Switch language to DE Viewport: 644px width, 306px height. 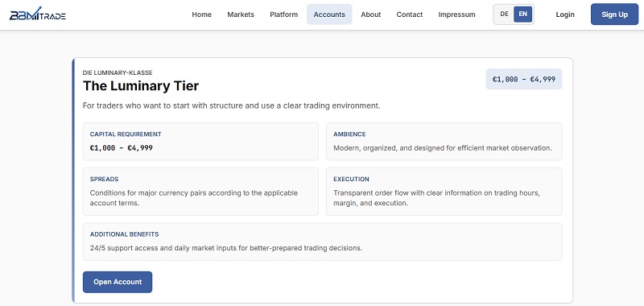point(505,14)
